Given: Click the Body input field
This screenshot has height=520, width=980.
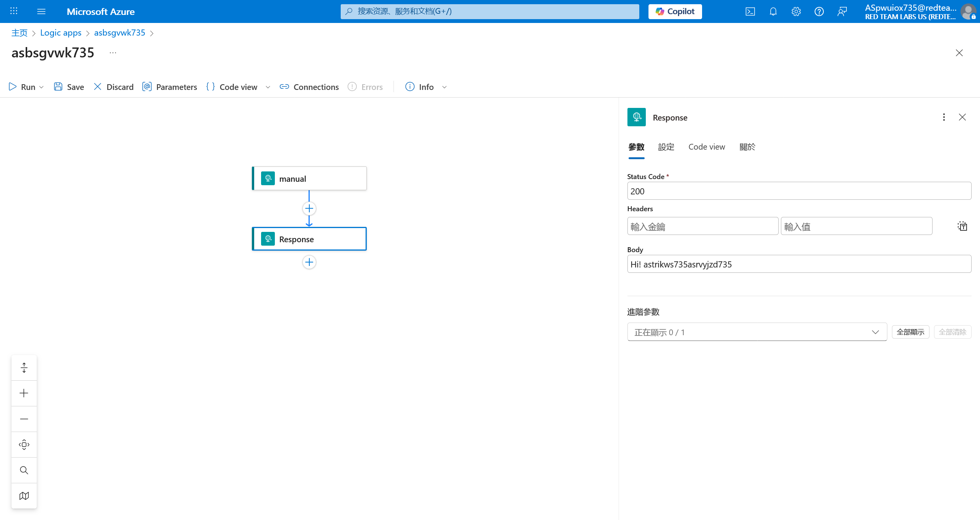Looking at the screenshot, I should [x=799, y=264].
